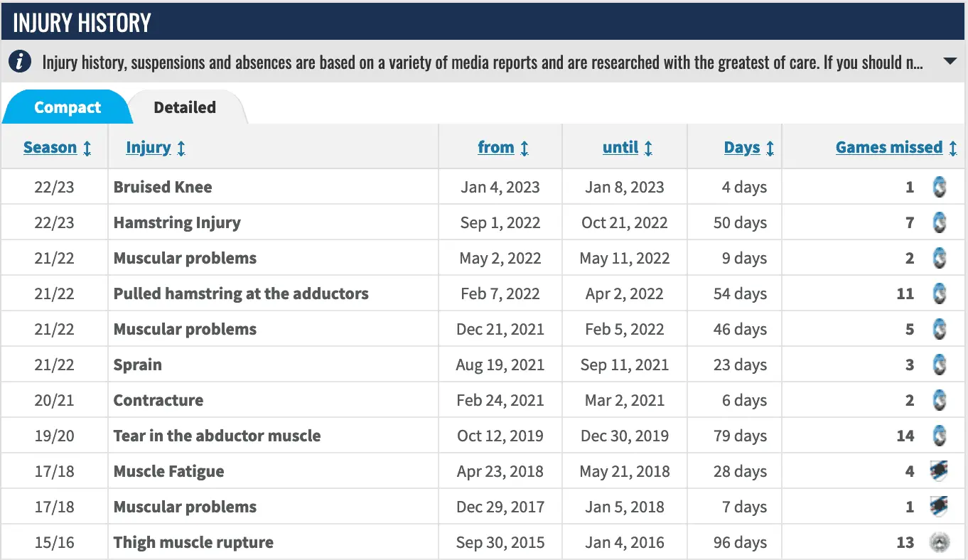968x560 pixels.
Task: Select the Compact tab
Action: click(68, 108)
